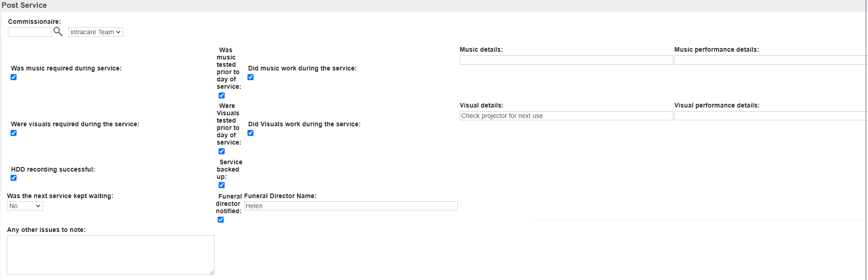The height and width of the screenshot is (280, 868).
Task: Toggle 'Were visuals required during the service' checkbox
Action: coord(14,133)
